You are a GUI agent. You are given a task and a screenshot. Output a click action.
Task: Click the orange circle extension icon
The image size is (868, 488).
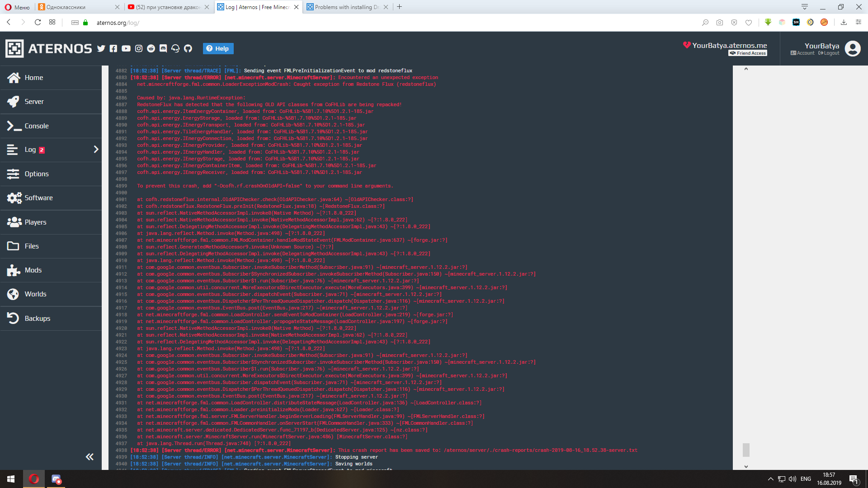point(824,22)
